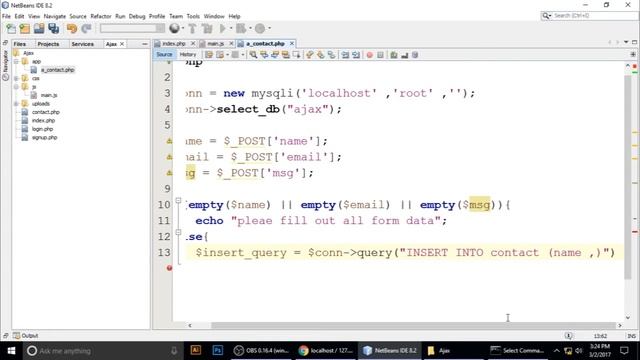Open the Profile Project dropdown arrow
This screenshot has width=640, height=360.
click(x=269, y=29)
